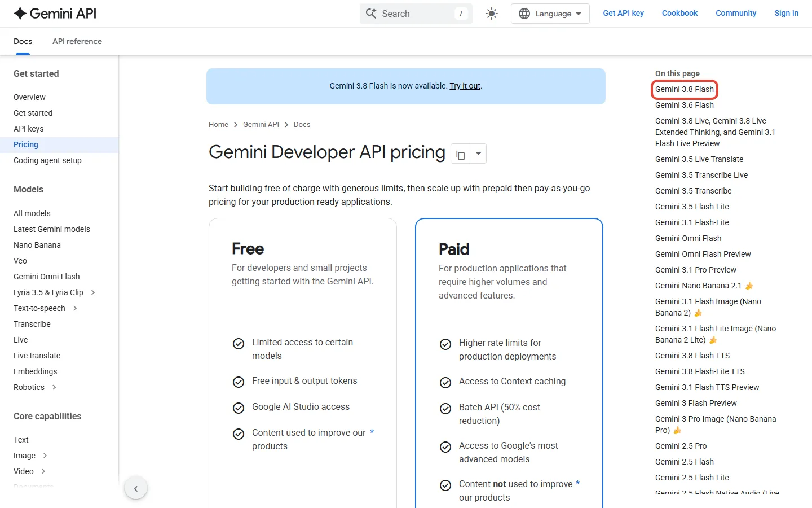This screenshot has width=812, height=508.
Task: Go to Home in the breadcrumb
Action: [x=218, y=125]
